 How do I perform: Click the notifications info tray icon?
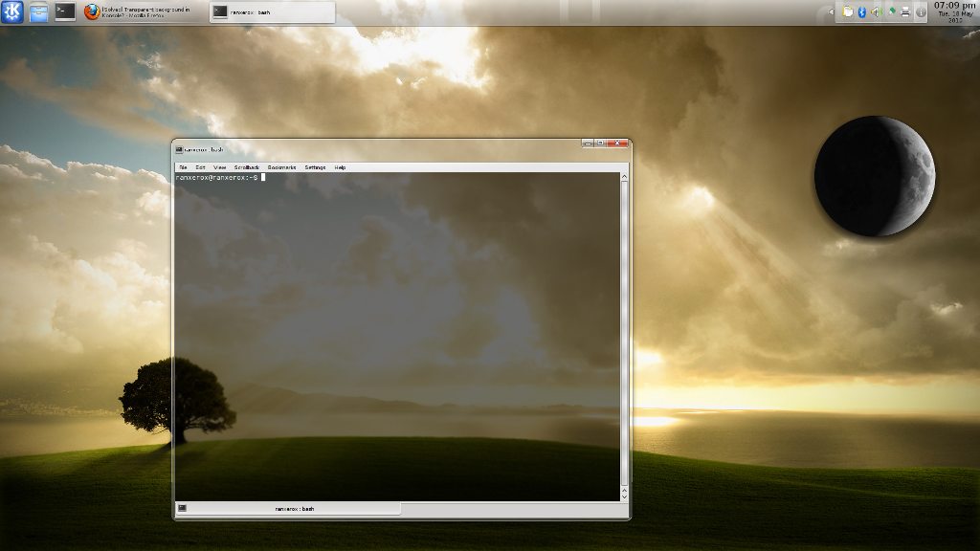click(x=921, y=12)
